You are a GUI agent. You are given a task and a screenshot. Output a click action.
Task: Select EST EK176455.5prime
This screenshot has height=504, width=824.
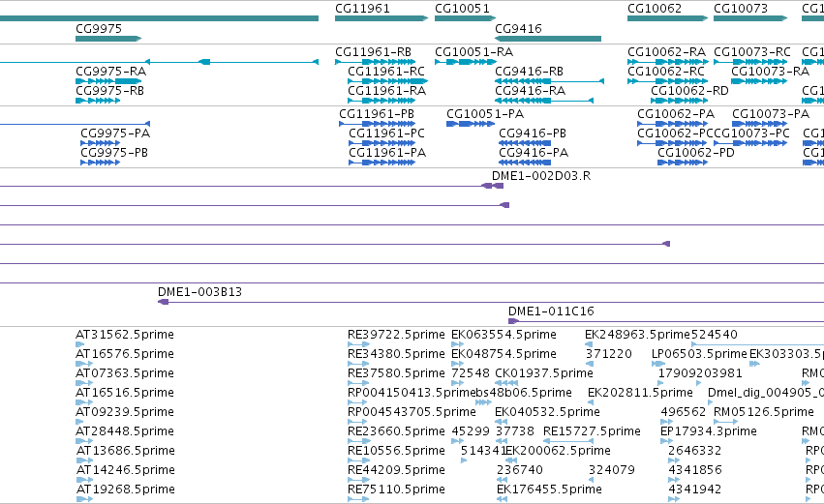[502, 500]
